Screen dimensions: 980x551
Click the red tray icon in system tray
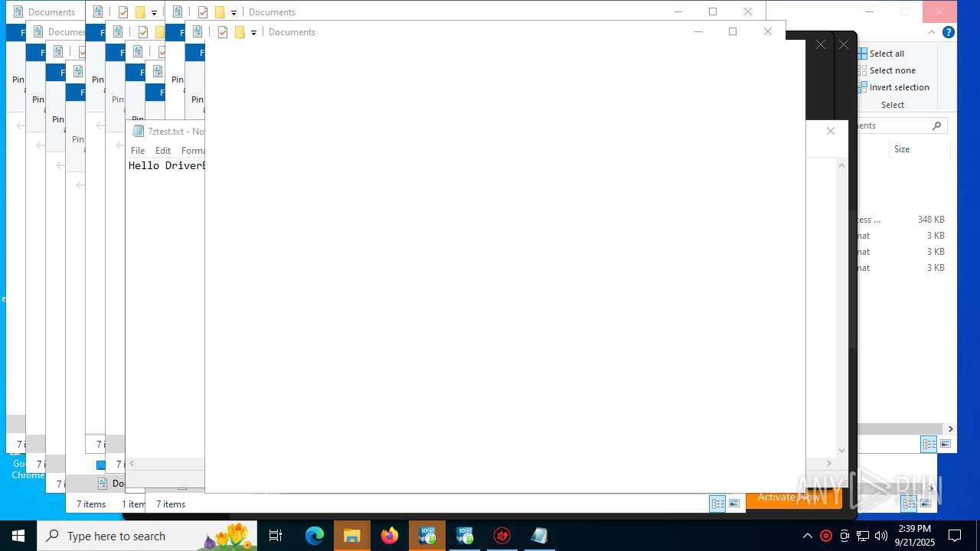coord(826,536)
